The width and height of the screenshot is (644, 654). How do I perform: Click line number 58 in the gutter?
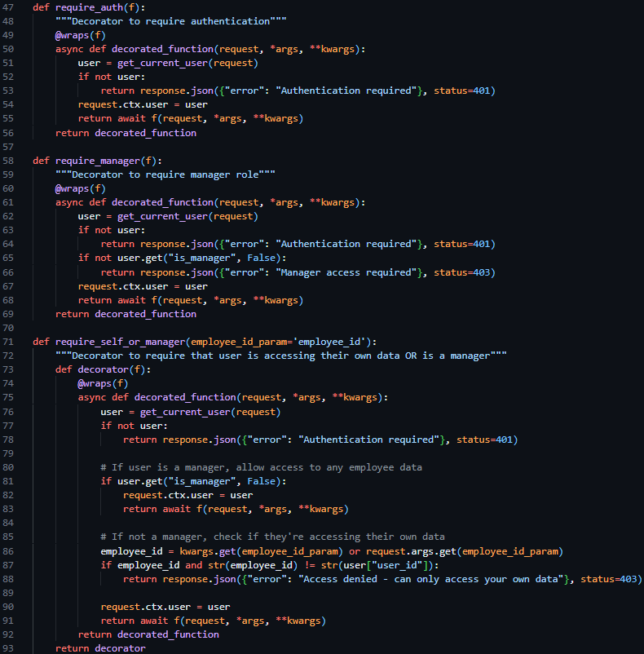click(x=11, y=161)
